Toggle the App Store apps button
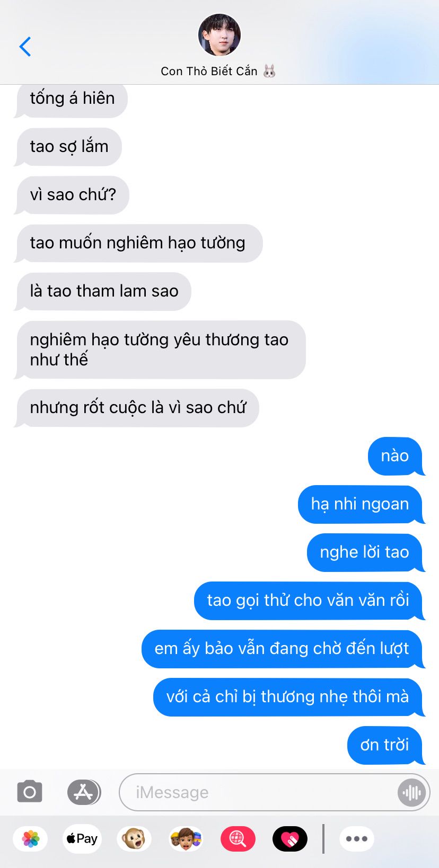Viewport: 439px width, 868px height. click(x=84, y=792)
